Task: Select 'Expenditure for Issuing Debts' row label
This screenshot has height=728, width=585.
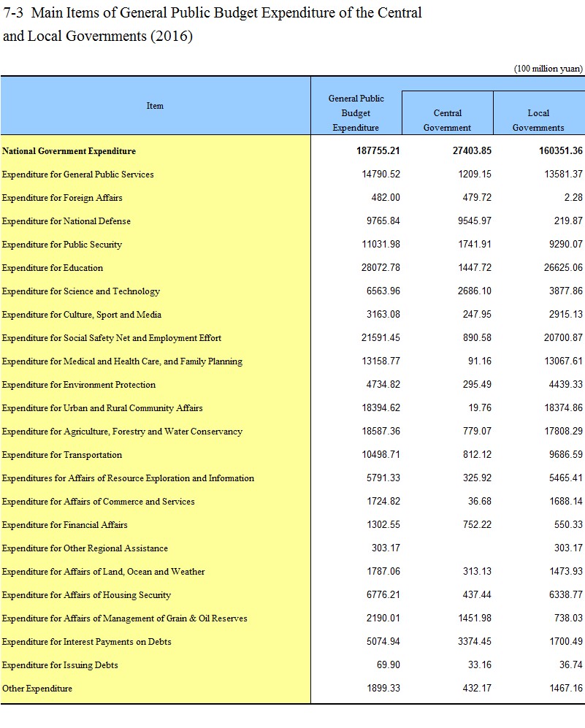Action: [60, 665]
